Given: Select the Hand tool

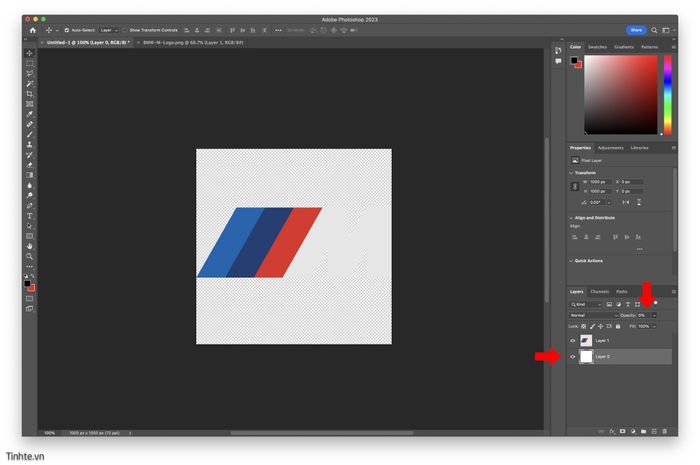Looking at the screenshot, I should [x=29, y=246].
